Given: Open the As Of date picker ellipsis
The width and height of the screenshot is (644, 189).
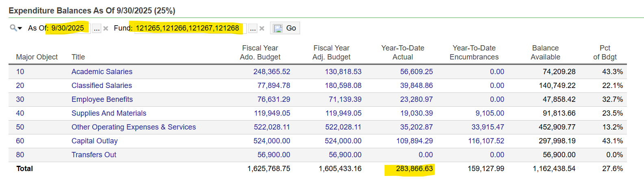Looking at the screenshot, I should [x=96, y=29].
